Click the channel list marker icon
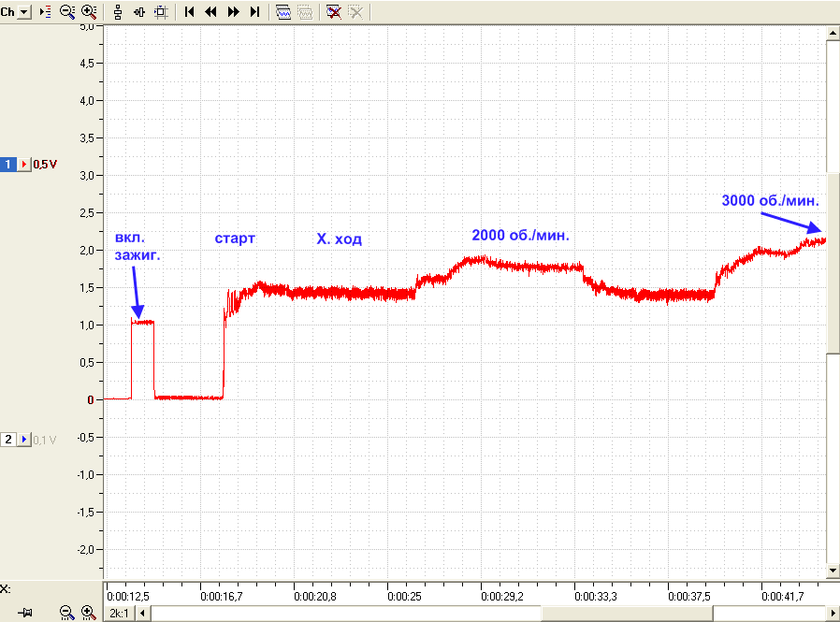The image size is (840, 622). [x=46, y=12]
